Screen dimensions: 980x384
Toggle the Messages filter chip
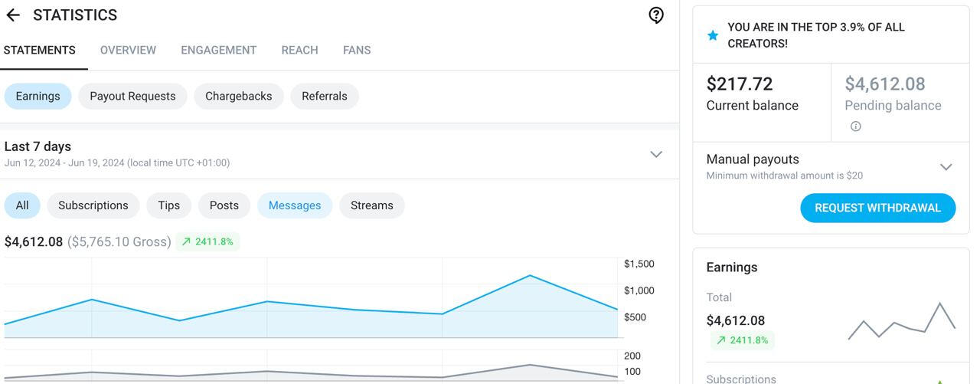pos(294,205)
